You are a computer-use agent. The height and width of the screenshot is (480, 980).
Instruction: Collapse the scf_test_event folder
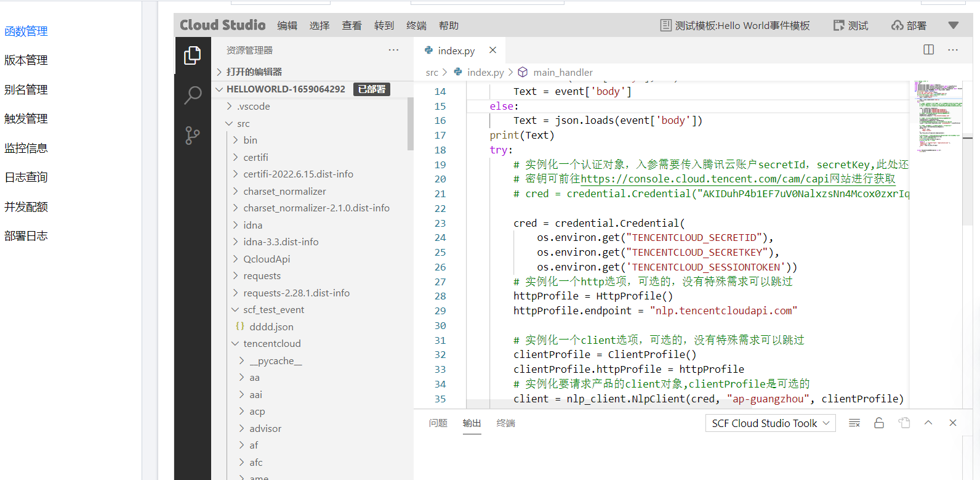[236, 309]
